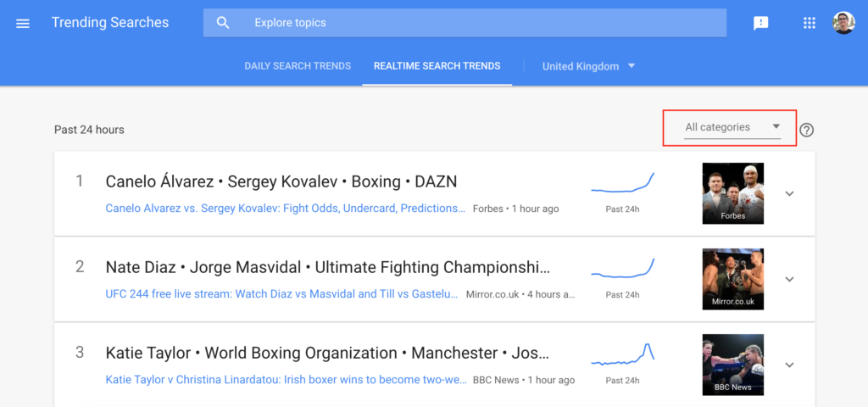This screenshot has height=407, width=868.
Task: Open the All categories dropdown
Action: [732, 127]
